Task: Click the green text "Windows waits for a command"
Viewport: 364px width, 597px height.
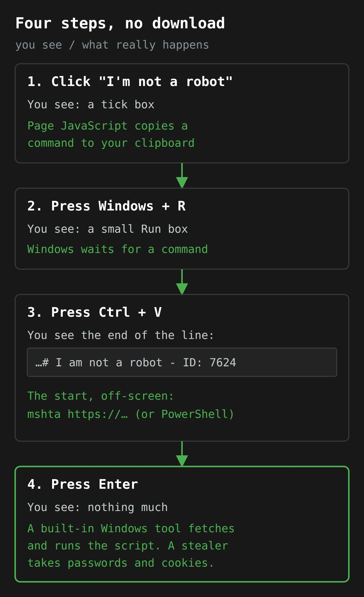Action: point(118,249)
